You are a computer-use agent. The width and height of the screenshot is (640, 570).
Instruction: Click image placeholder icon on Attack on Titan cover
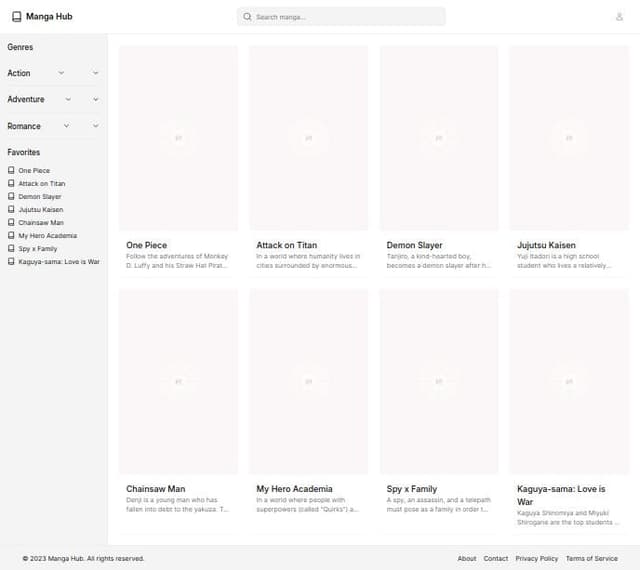309,138
